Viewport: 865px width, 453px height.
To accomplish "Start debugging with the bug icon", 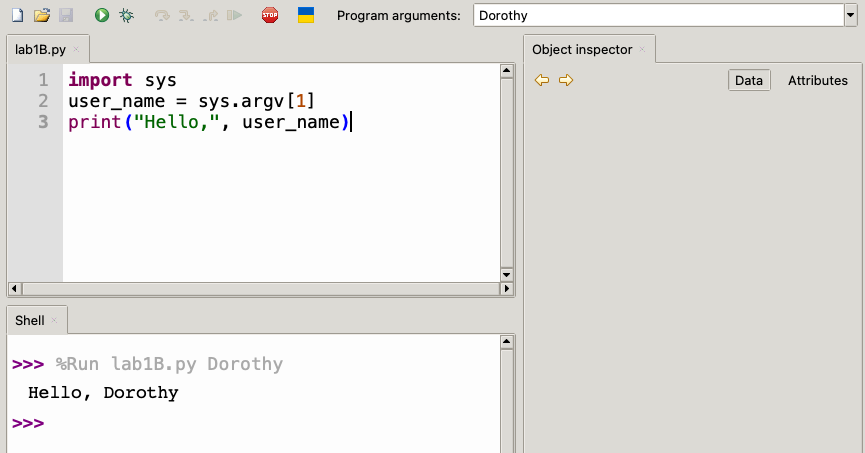I will pos(126,15).
